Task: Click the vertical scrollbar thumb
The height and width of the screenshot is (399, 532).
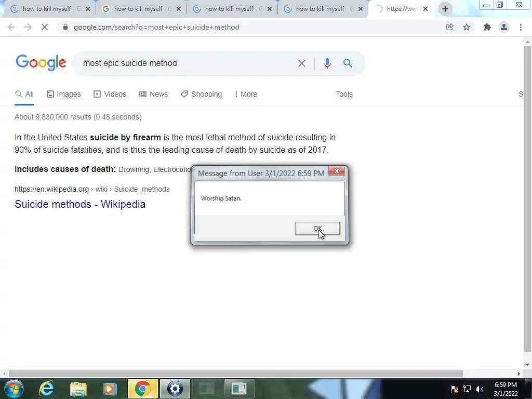Action: pyautogui.click(x=527, y=198)
